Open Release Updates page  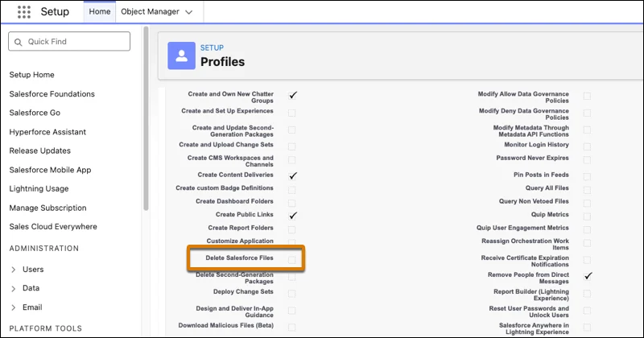pyautogui.click(x=40, y=150)
